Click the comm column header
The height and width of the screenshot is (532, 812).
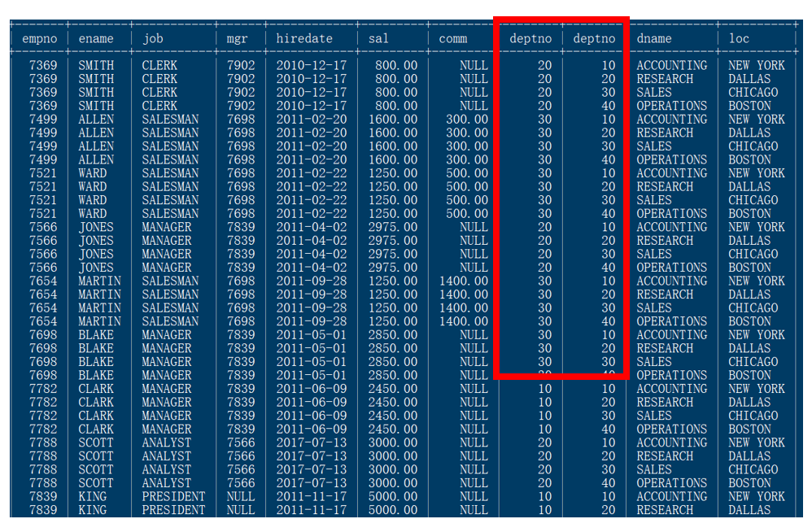coord(453,39)
